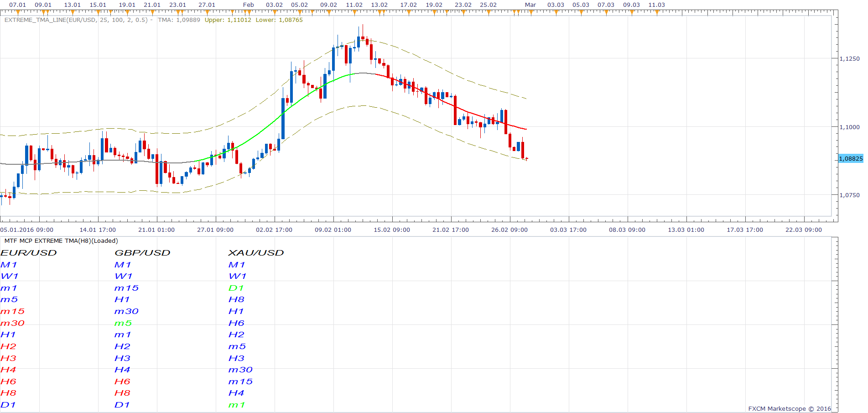Select m15 in the GBP/USD column

[127, 288]
